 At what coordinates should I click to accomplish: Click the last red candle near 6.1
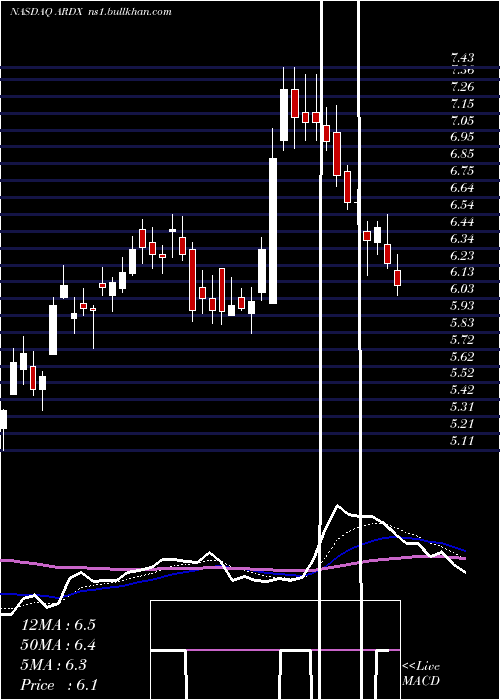click(x=398, y=278)
